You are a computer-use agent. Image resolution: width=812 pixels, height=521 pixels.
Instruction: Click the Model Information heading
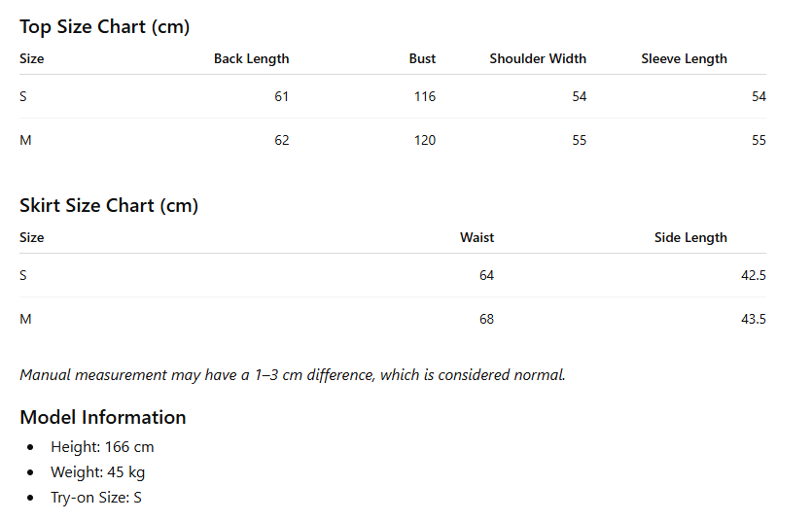102,418
